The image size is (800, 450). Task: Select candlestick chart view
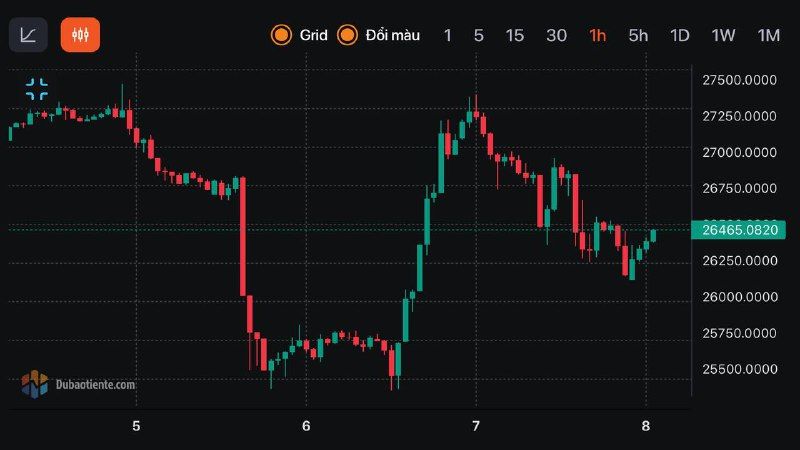tap(80, 35)
